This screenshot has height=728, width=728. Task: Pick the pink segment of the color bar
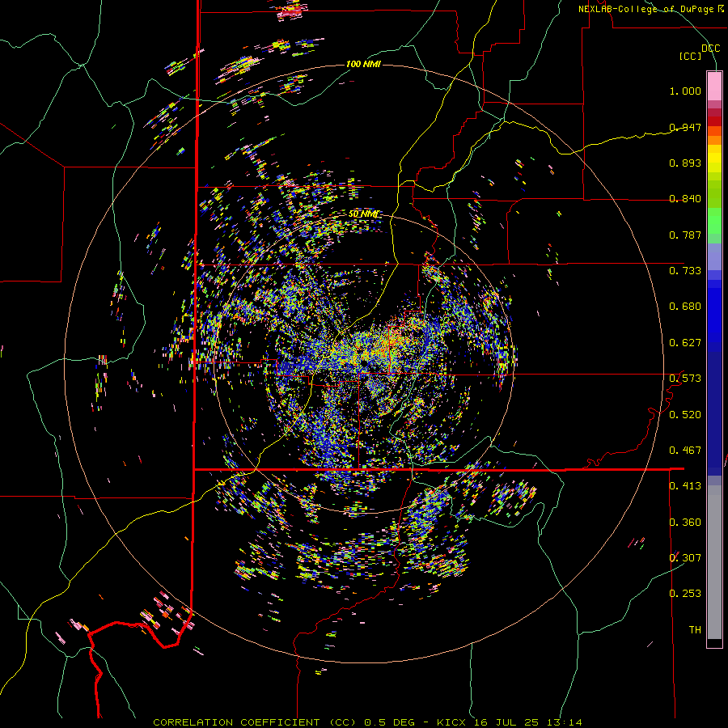(714, 86)
